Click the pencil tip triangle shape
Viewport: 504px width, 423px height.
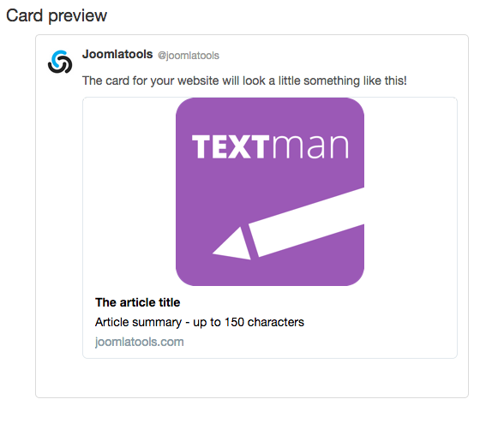coord(232,243)
